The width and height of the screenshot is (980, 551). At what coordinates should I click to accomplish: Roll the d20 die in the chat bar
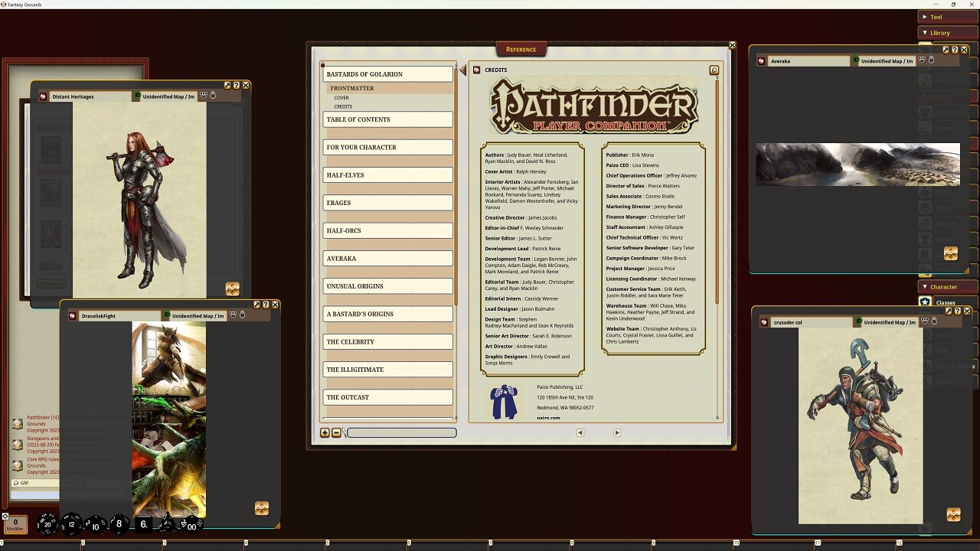[x=46, y=524]
